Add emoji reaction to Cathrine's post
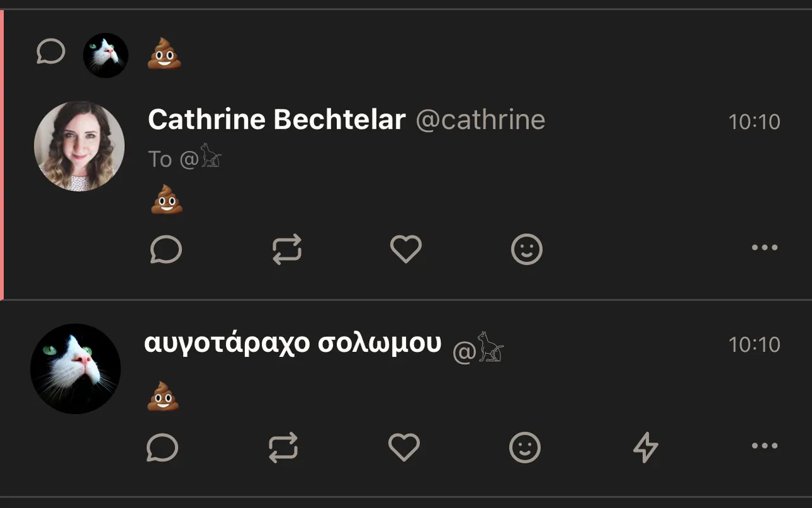Screen dimensions: 812x508 click(x=527, y=249)
